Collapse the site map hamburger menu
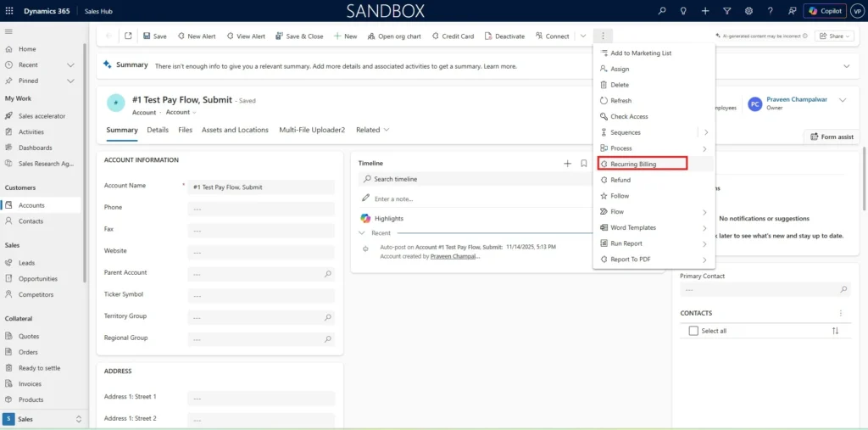This screenshot has height=430, width=868. click(8, 31)
